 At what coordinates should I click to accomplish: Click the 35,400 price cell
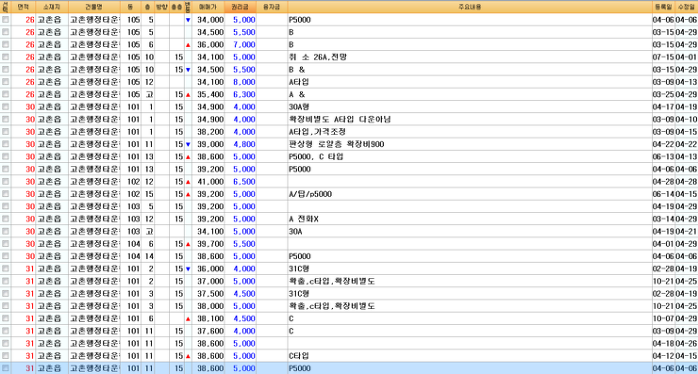[x=209, y=94]
